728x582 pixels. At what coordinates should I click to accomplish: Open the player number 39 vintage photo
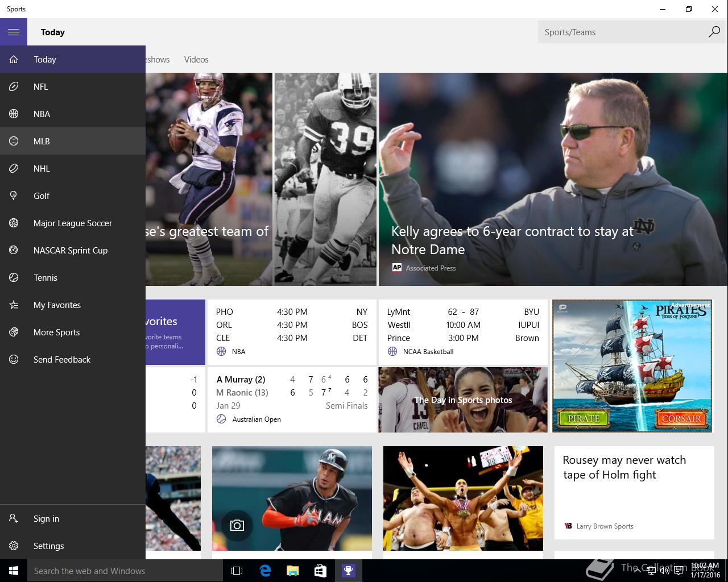point(325,179)
